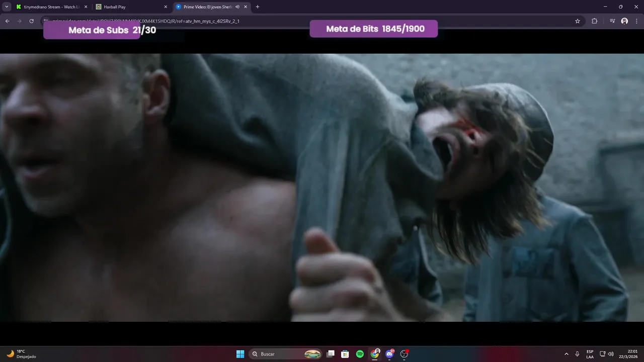This screenshot has width=644, height=362.
Task: Open the browser extensions menu
Action: [595, 21]
